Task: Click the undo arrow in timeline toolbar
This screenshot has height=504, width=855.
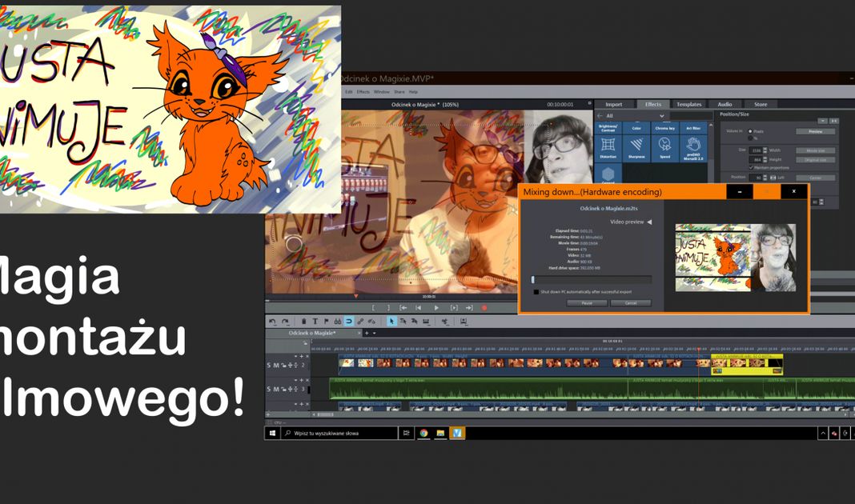Action: 273,322
